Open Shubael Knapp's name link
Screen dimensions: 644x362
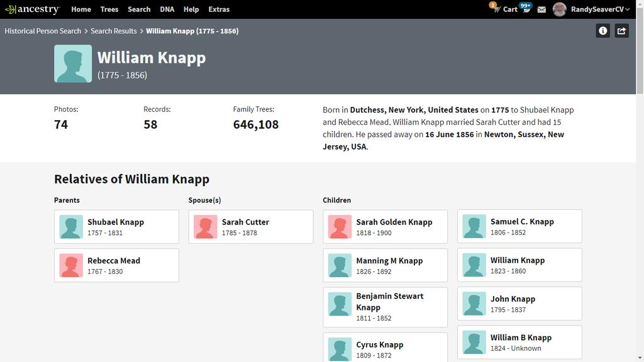[x=116, y=222]
